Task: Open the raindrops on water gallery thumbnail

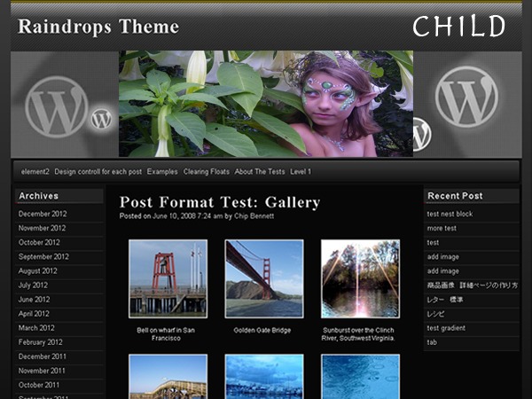Action: pos(360,376)
